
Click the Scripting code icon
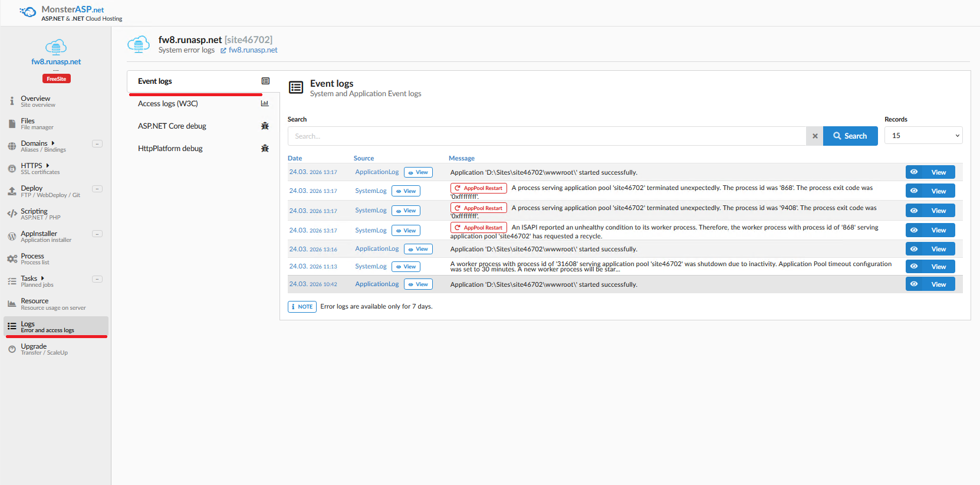(x=12, y=214)
